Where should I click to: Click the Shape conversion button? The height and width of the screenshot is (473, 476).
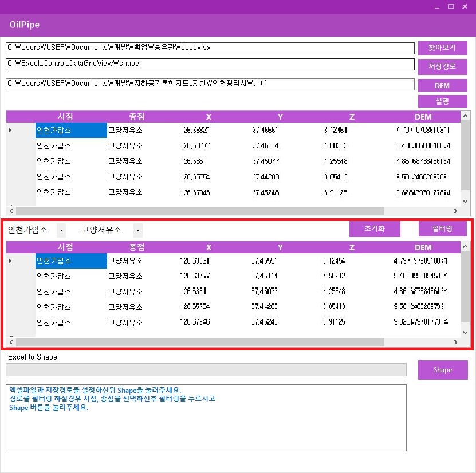click(x=442, y=369)
